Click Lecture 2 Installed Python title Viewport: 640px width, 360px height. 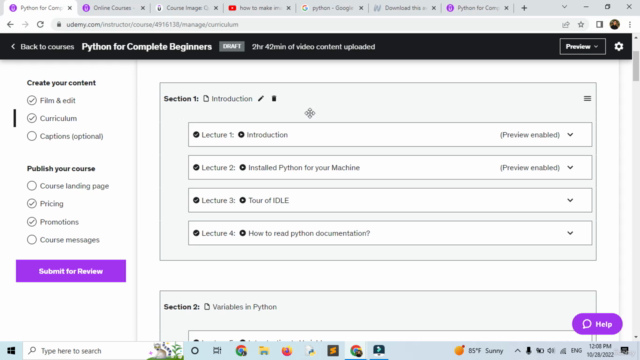pyautogui.click(x=304, y=167)
